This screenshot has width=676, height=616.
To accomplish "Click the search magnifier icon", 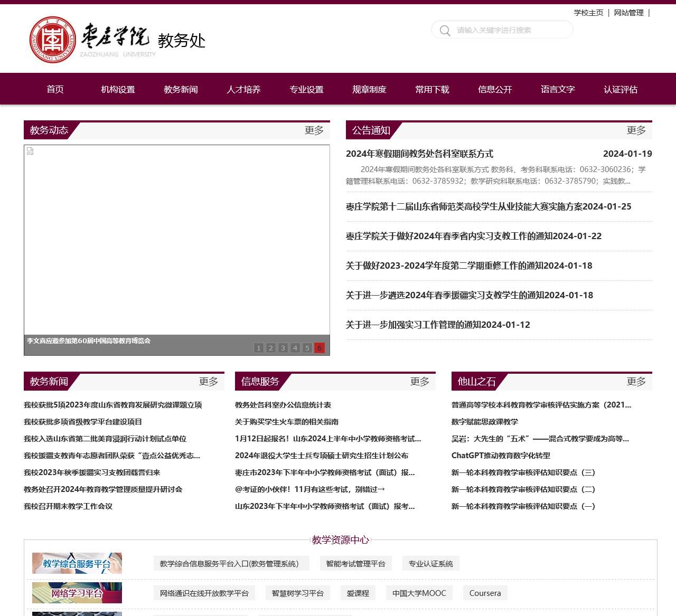I will [x=445, y=30].
